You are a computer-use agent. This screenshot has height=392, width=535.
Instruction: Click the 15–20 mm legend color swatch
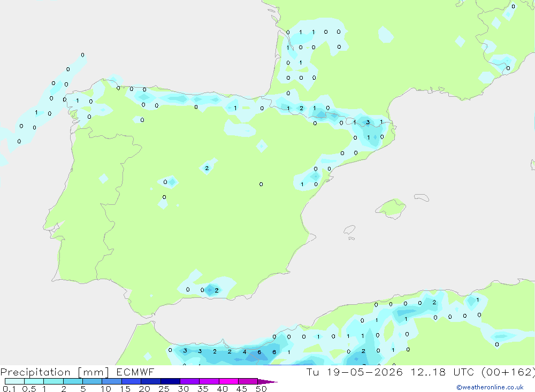point(132,381)
